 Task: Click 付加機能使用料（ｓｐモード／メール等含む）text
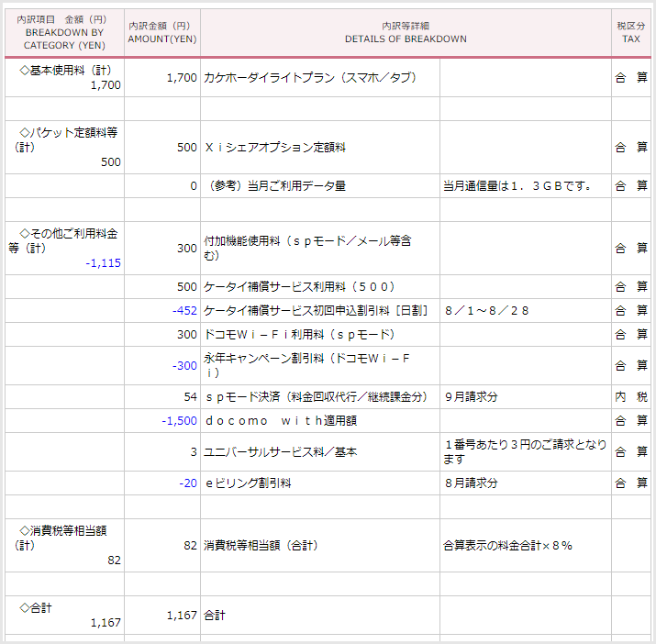pos(308,248)
